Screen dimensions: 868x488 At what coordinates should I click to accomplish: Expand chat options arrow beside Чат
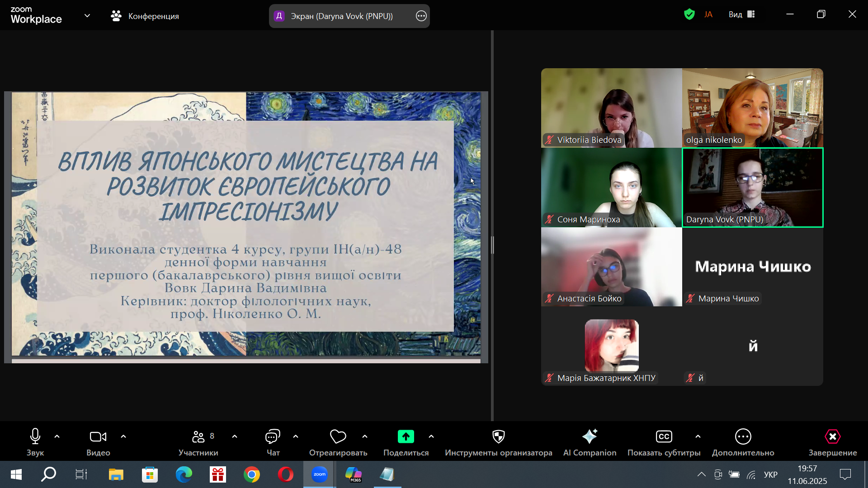pyautogui.click(x=296, y=436)
